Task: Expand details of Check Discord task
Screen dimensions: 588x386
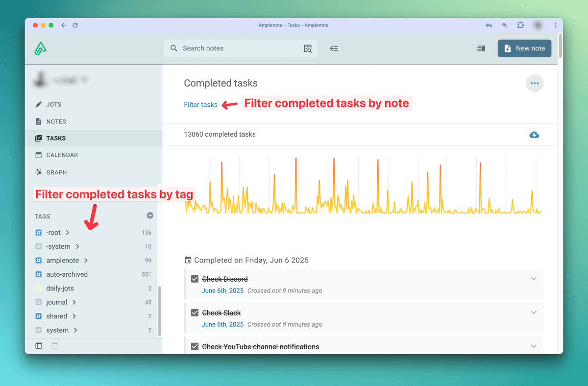Action: coord(534,279)
